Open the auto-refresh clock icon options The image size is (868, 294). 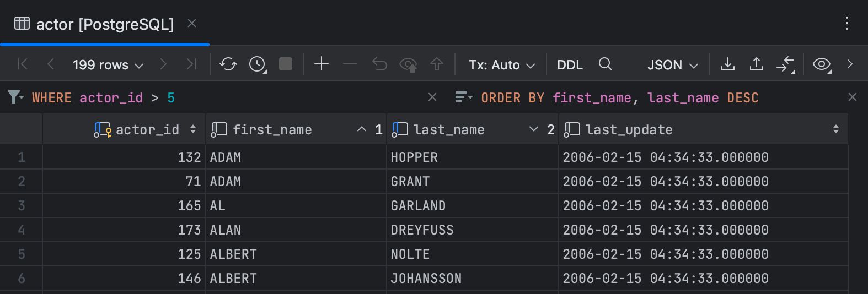(x=257, y=64)
